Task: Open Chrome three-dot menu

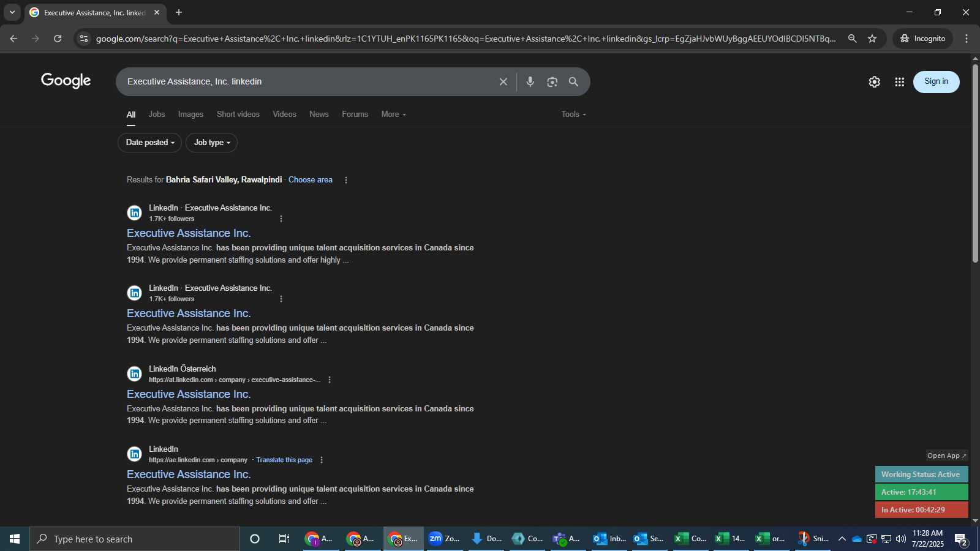Action: tap(967, 39)
